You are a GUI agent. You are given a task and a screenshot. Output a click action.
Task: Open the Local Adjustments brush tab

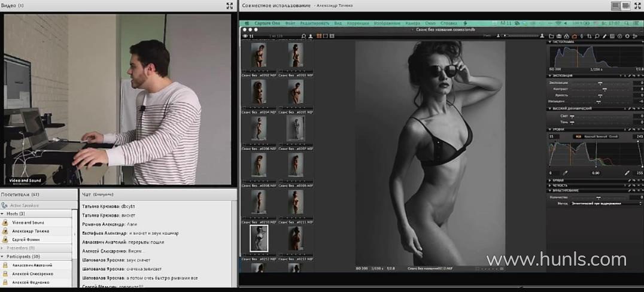[604, 36]
